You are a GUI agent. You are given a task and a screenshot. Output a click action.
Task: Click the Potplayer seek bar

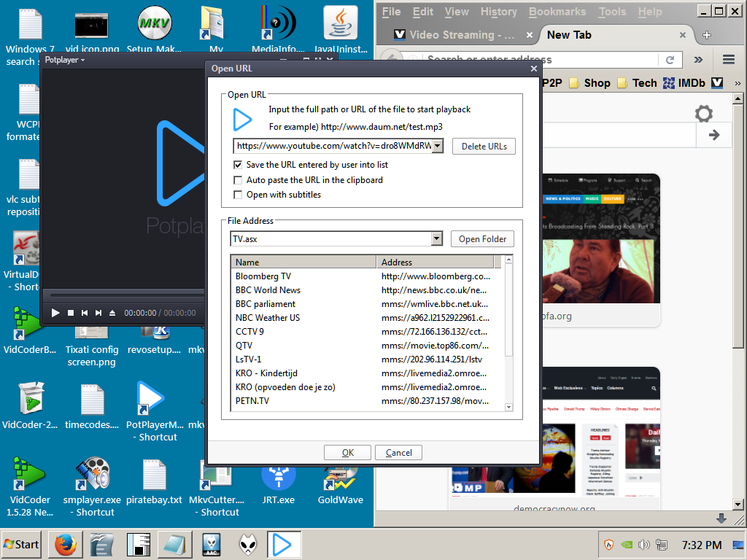point(127,296)
